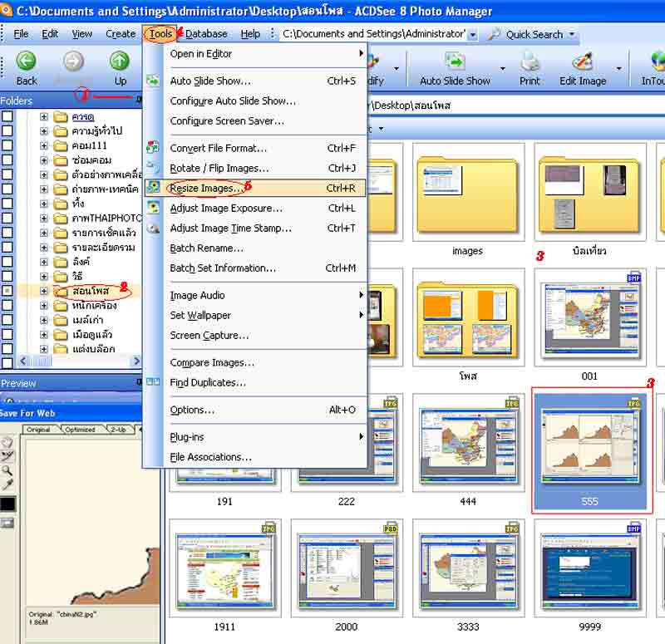Viewport: 665px width, 644px height.
Task: Select the 555 image thumbnail
Action: 589,450
